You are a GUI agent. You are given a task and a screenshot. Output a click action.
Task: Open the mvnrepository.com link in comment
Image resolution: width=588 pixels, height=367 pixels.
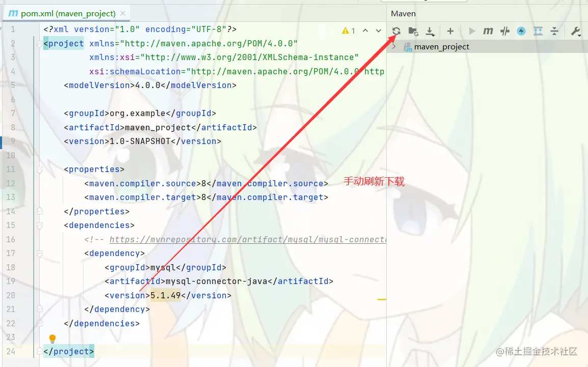tap(248, 239)
